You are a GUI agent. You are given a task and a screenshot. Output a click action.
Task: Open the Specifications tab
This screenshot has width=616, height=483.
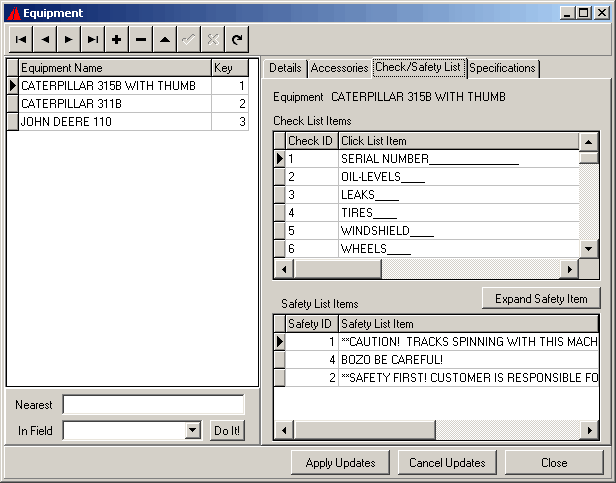tap(502, 68)
